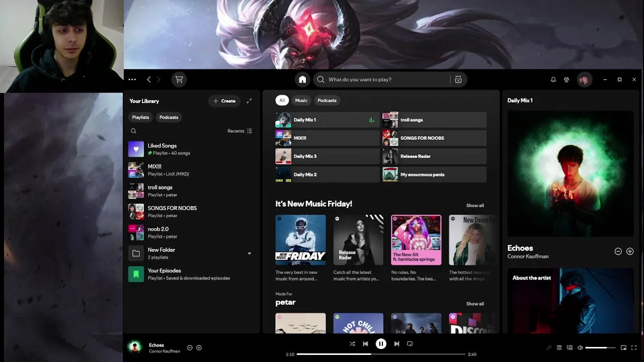This screenshot has width=644, height=362.
Task: Expand Your Library with arrows icon
Action: click(249, 101)
